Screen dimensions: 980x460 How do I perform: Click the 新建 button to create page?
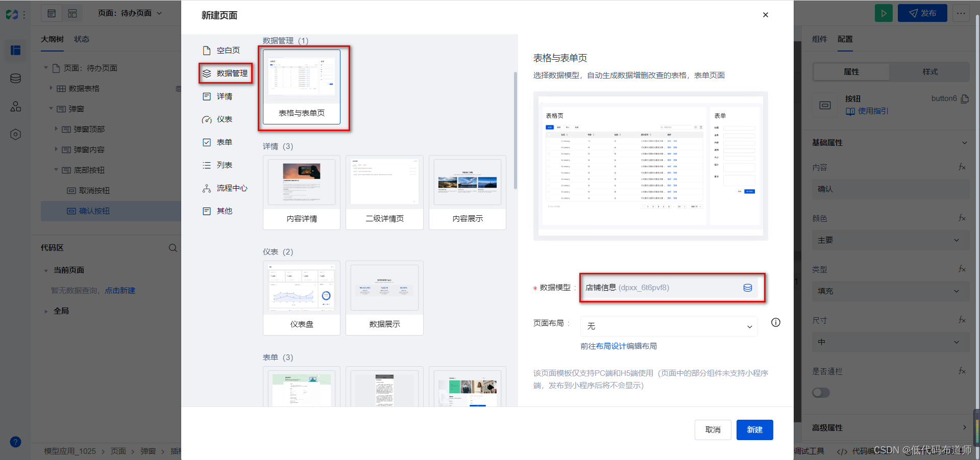755,430
